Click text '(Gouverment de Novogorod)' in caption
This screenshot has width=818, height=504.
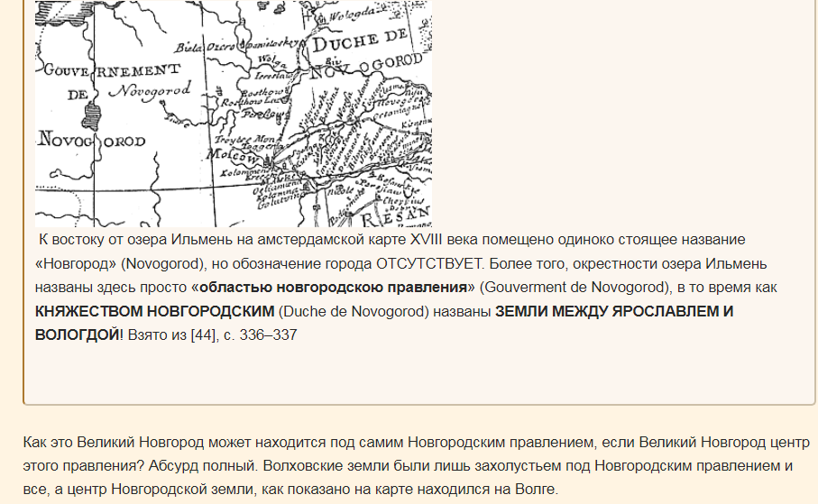tap(574, 288)
